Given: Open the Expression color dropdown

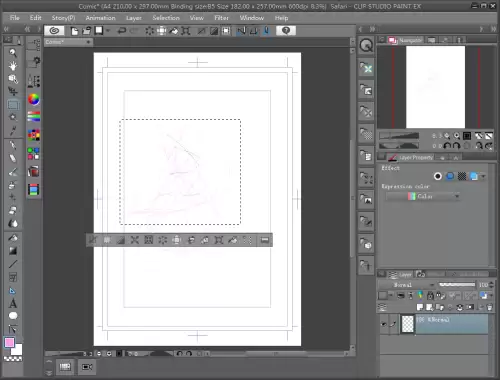Looking at the screenshot, I should click(x=423, y=196).
